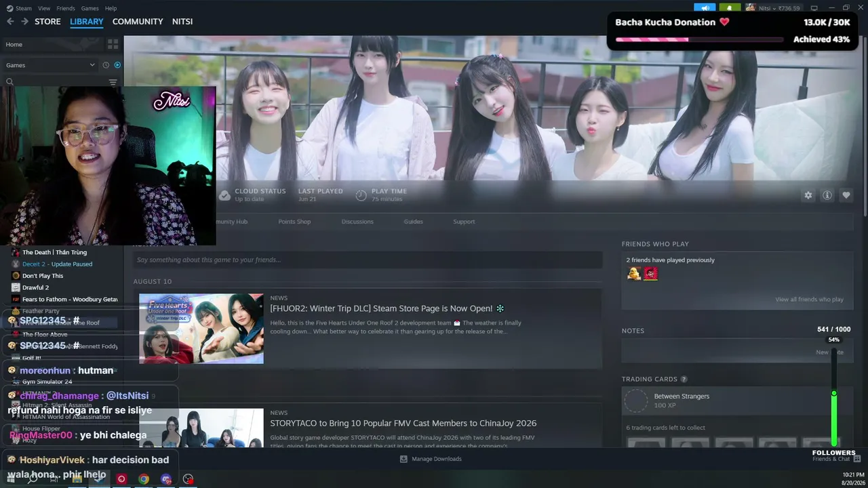
Task: Open Chrome from the Windows taskbar
Action: point(144,479)
